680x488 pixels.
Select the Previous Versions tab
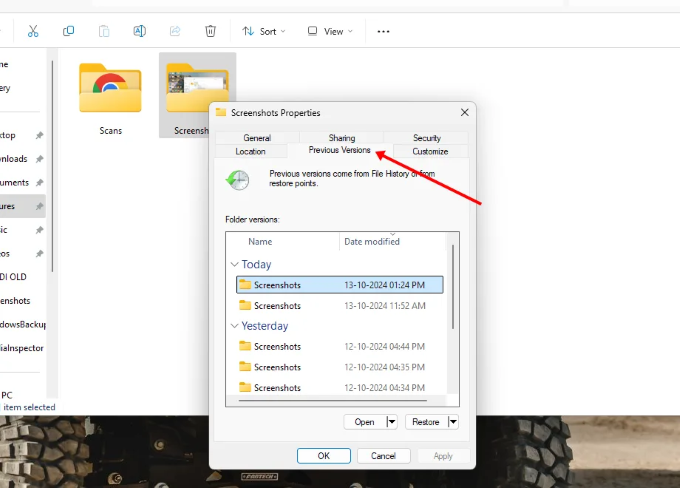pyautogui.click(x=340, y=150)
